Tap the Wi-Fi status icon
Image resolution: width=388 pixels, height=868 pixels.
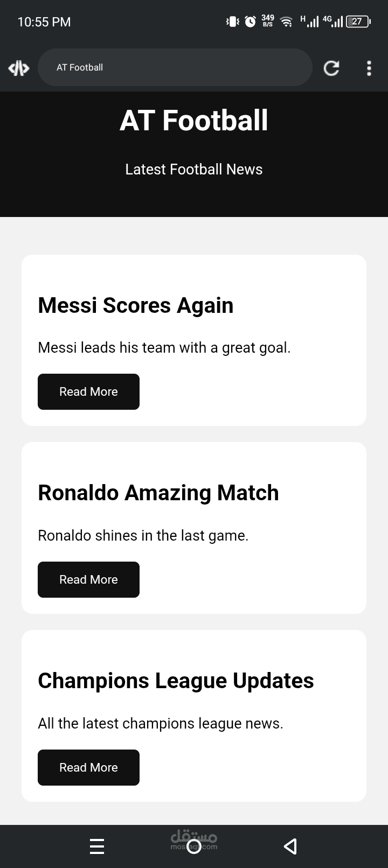(x=287, y=22)
